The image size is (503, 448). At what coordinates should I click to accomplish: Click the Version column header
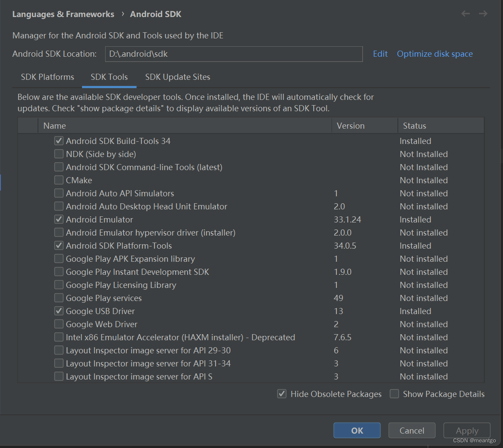point(365,126)
